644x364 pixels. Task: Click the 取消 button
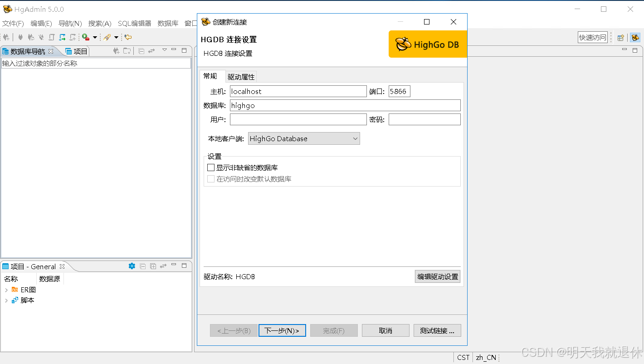point(385,330)
